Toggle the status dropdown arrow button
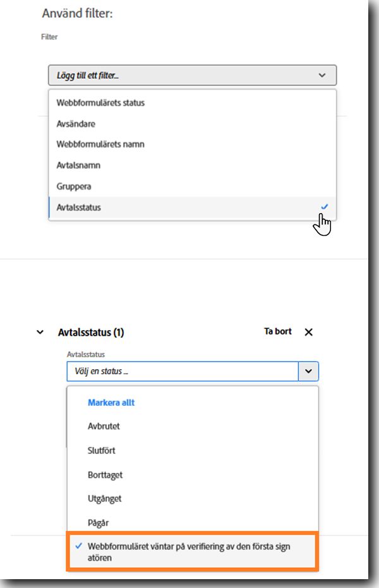The width and height of the screenshot is (379, 588). [308, 371]
